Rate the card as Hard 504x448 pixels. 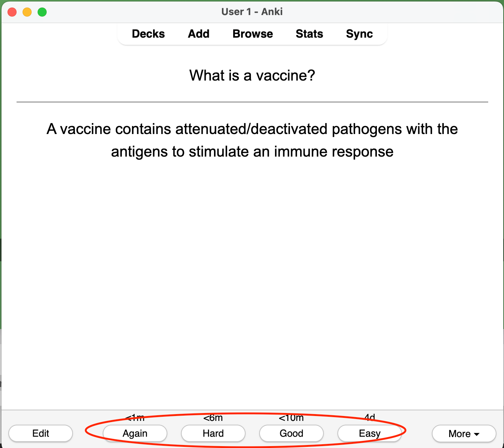(x=213, y=433)
